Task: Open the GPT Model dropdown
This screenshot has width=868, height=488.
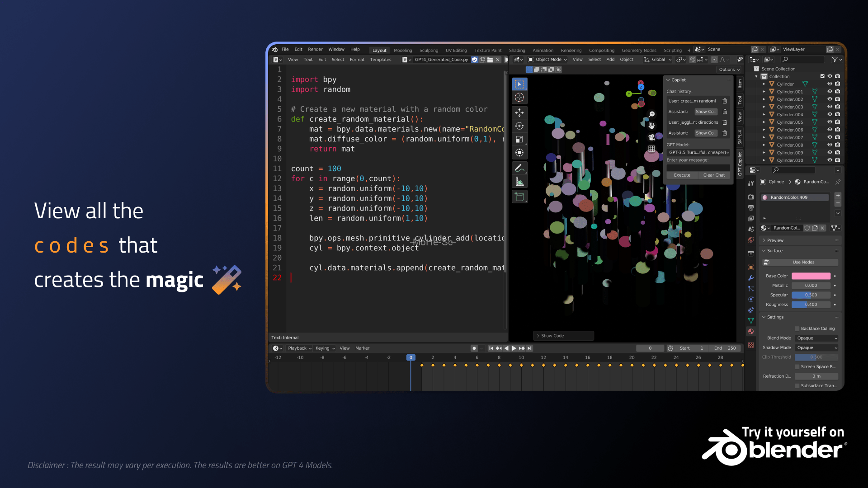Action: 698,153
